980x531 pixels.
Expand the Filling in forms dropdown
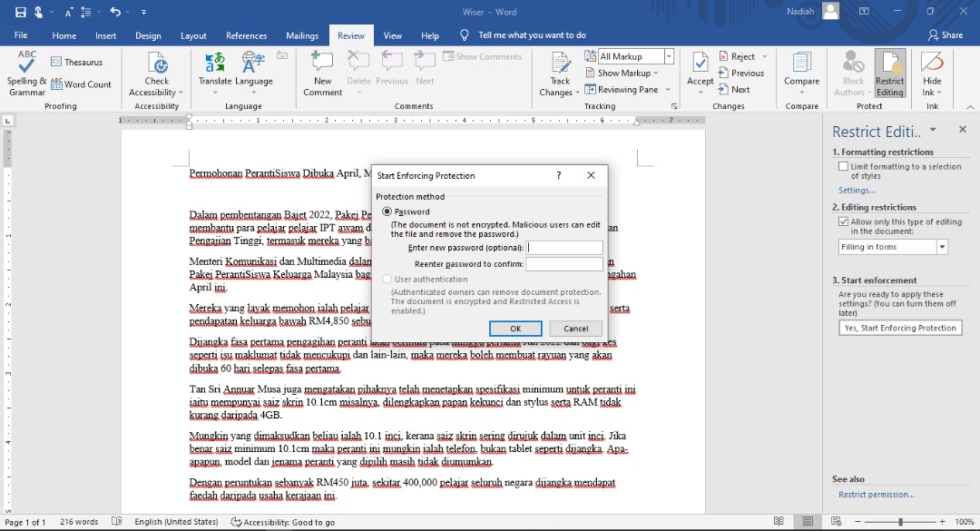pos(942,247)
